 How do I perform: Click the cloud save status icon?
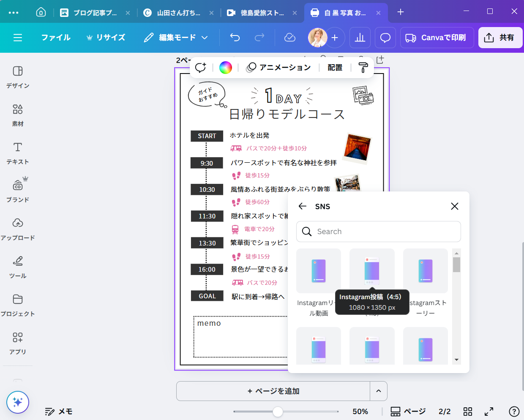(290, 38)
